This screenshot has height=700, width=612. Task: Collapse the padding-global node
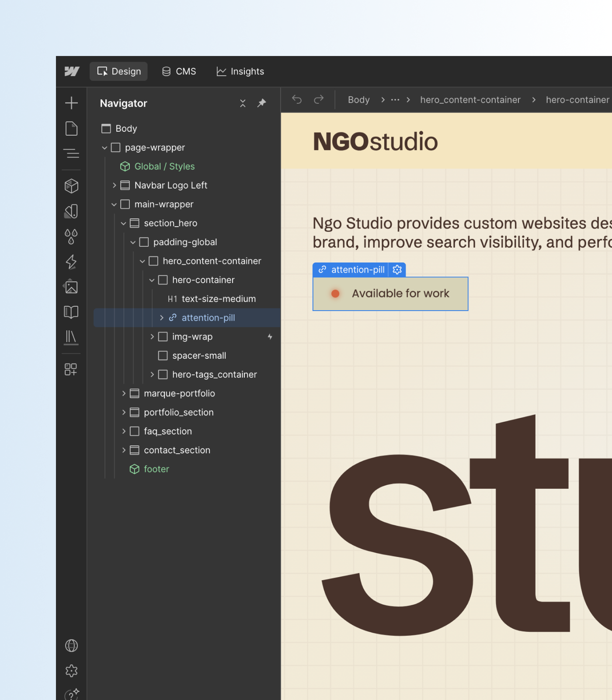click(133, 242)
